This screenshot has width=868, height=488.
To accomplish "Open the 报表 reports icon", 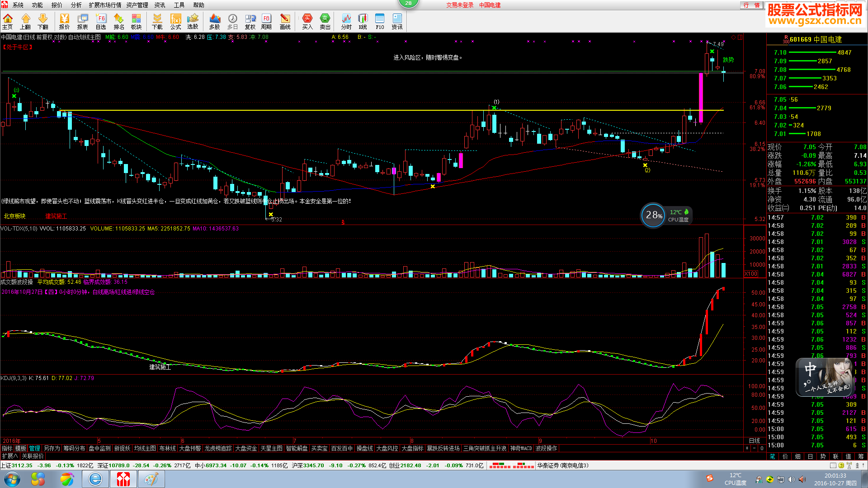I will point(83,21).
